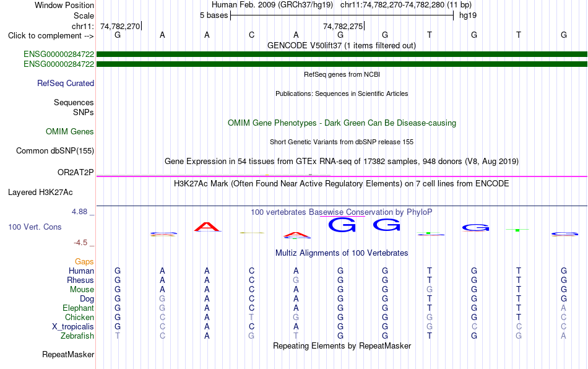This screenshot has width=588, height=369.
Task: Click the 'Click to complement -->' label
Action: pos(51,36)
